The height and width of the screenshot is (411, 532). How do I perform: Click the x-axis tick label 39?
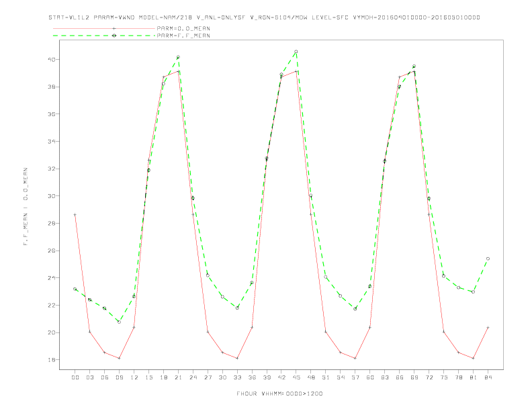tap(267, 377)
